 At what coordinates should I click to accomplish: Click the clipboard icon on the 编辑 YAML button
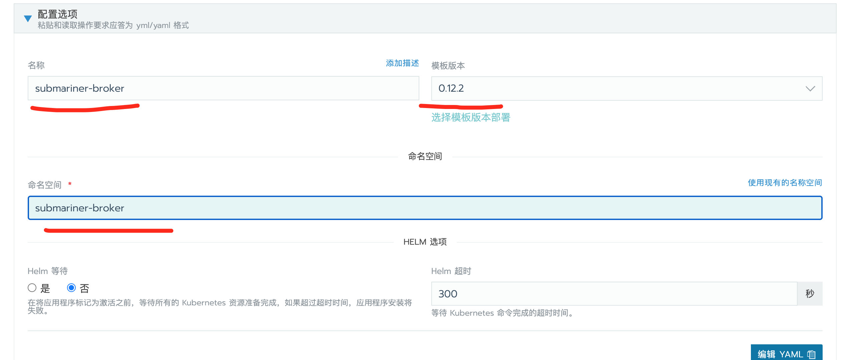click(811, 354)
